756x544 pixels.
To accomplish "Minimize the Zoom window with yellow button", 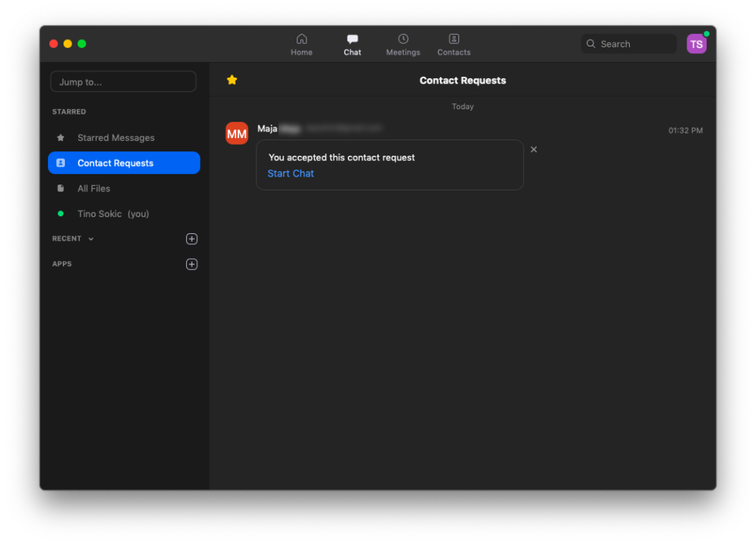I will (x=68, y=44).
